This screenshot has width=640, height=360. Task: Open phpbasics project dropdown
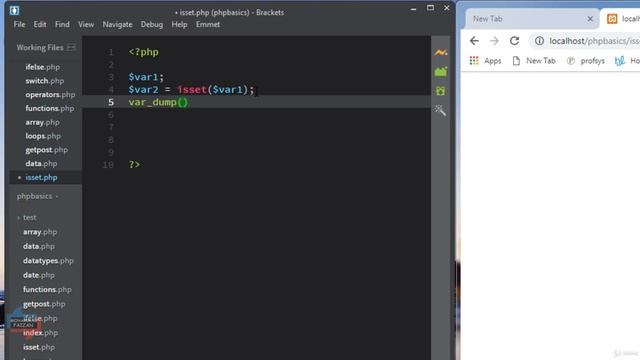(37, 196)
